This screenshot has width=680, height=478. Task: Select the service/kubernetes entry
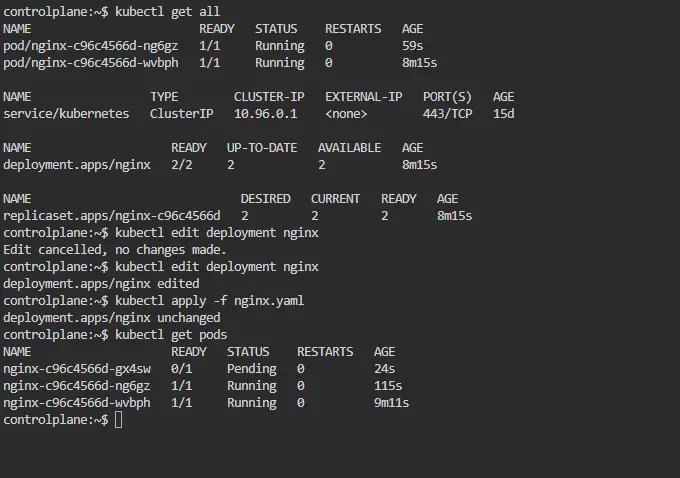(x=66, y=114)
